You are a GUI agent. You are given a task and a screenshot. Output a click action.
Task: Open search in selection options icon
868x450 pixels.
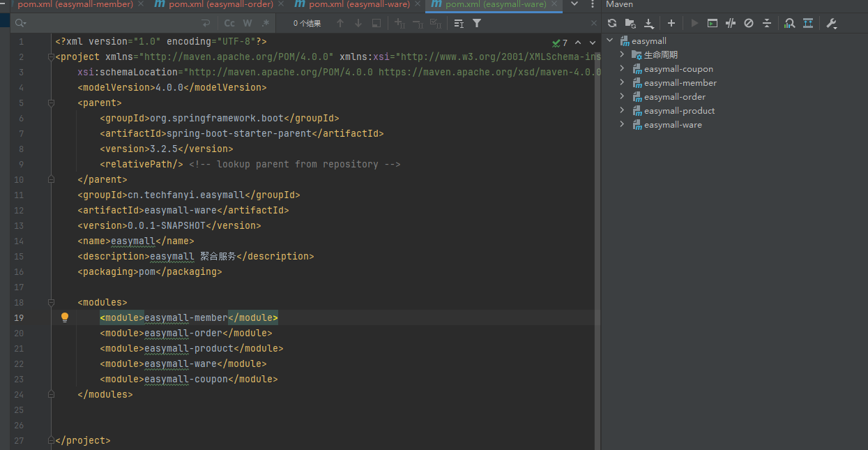pos(459,23)
